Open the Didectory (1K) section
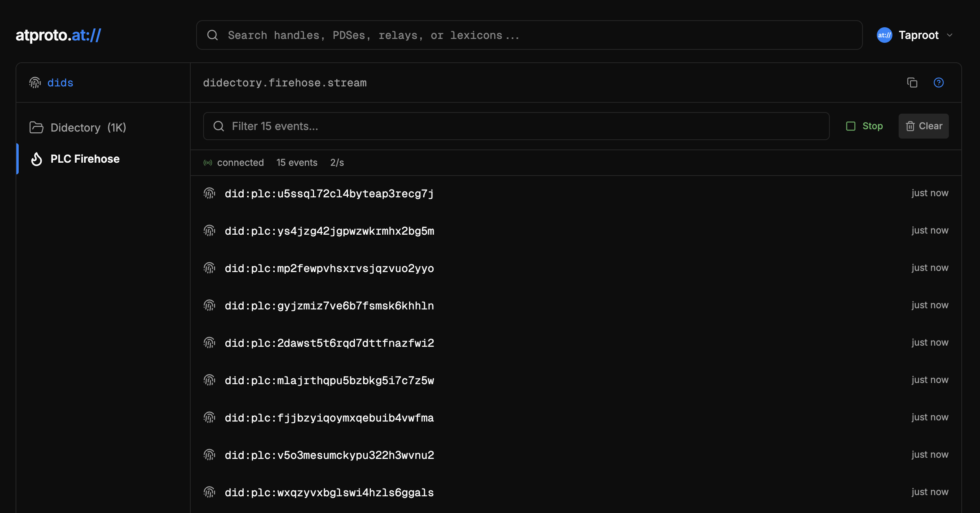 88,128
